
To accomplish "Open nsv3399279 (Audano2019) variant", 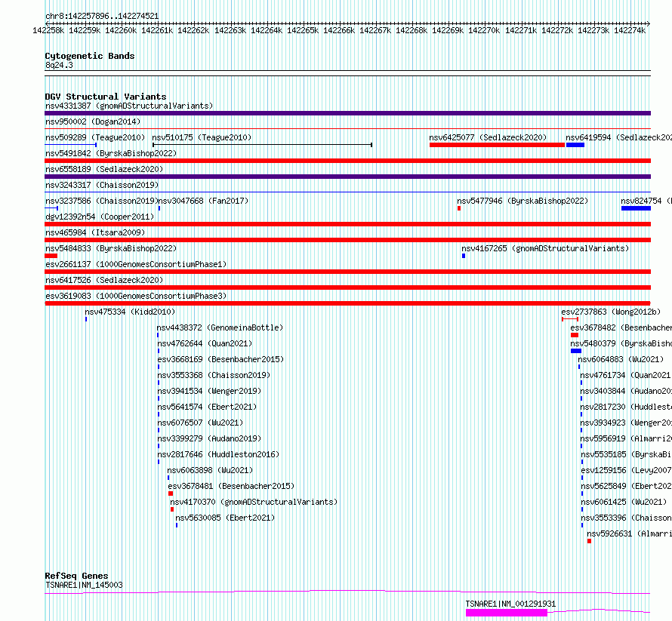I will [x=209, y=438].
